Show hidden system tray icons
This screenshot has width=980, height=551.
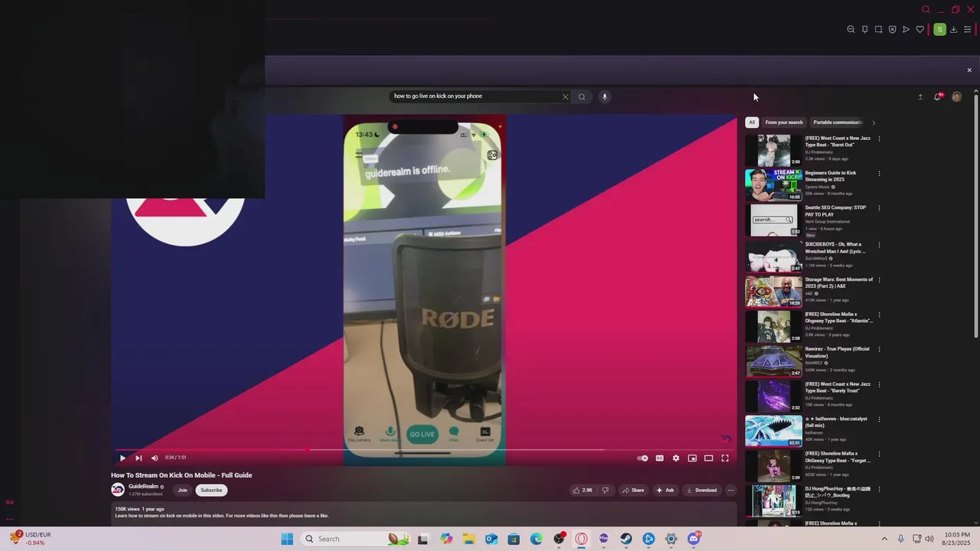885,539
